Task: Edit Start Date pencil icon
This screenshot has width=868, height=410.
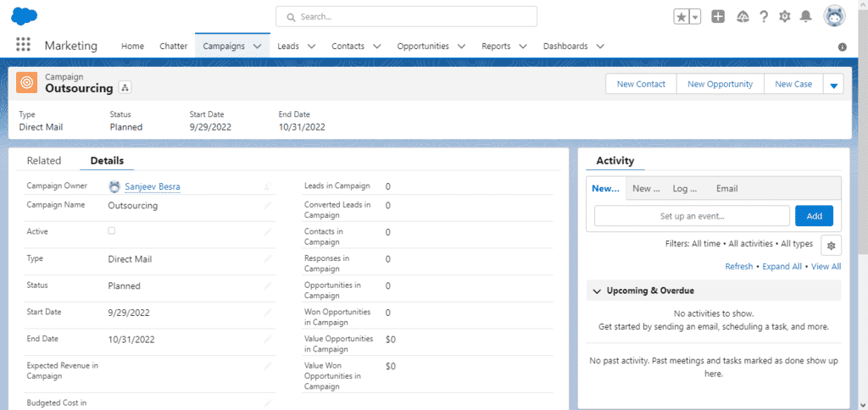Action: [267, 313]
